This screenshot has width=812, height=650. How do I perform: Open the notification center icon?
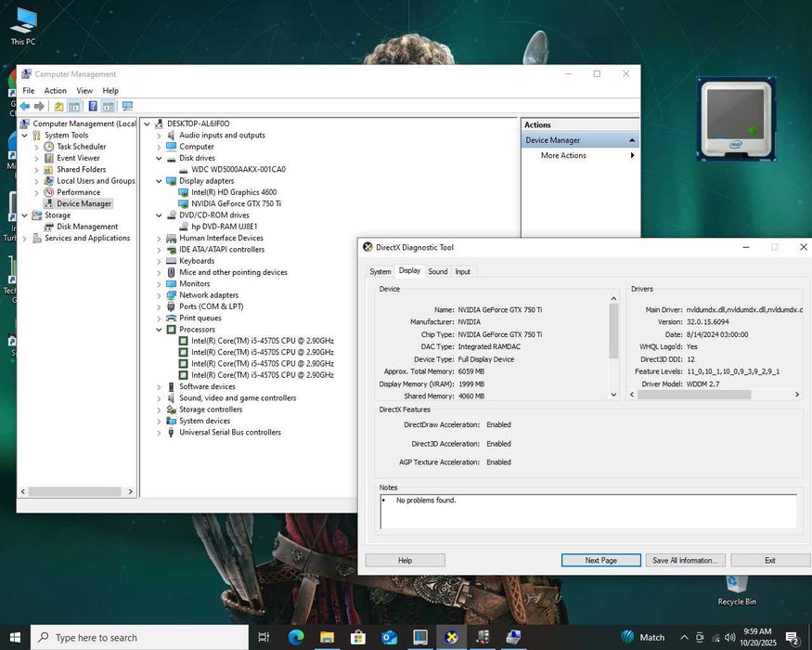click(793, 638)
